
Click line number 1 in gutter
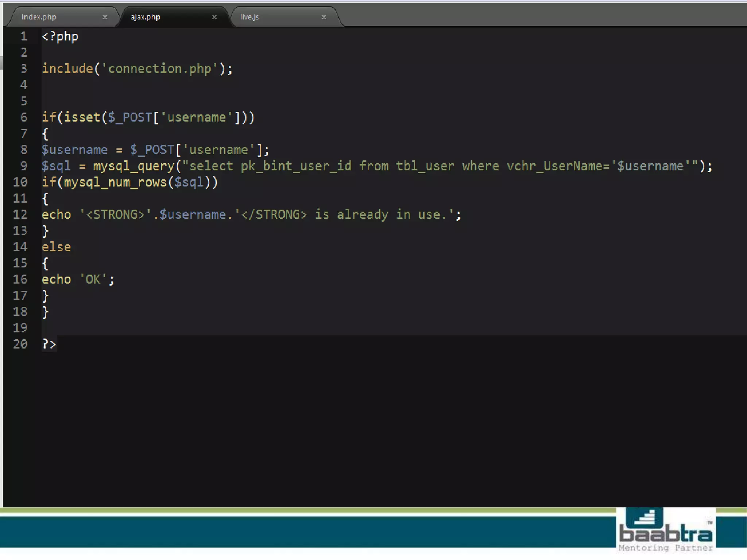(x=24, y=36)
